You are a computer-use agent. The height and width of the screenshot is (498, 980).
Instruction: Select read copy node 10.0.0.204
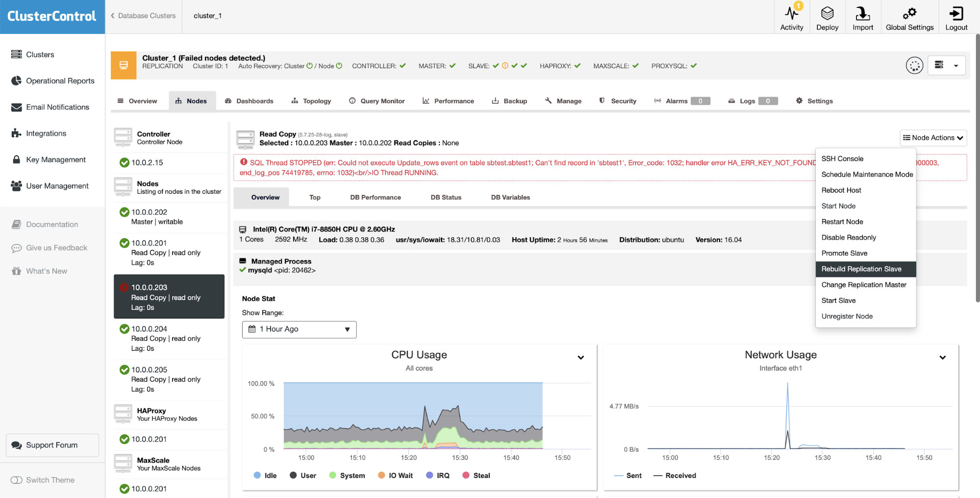pyautogui.click(x=169, y=339)
